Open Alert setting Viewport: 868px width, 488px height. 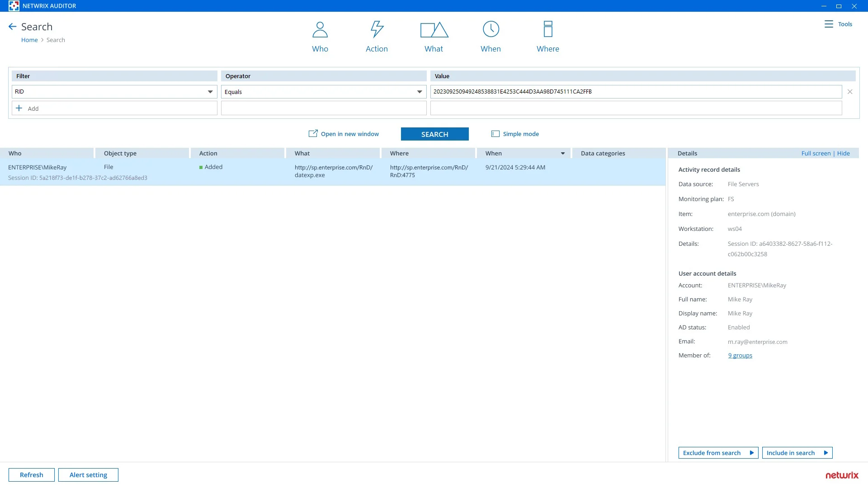[88, 475]
